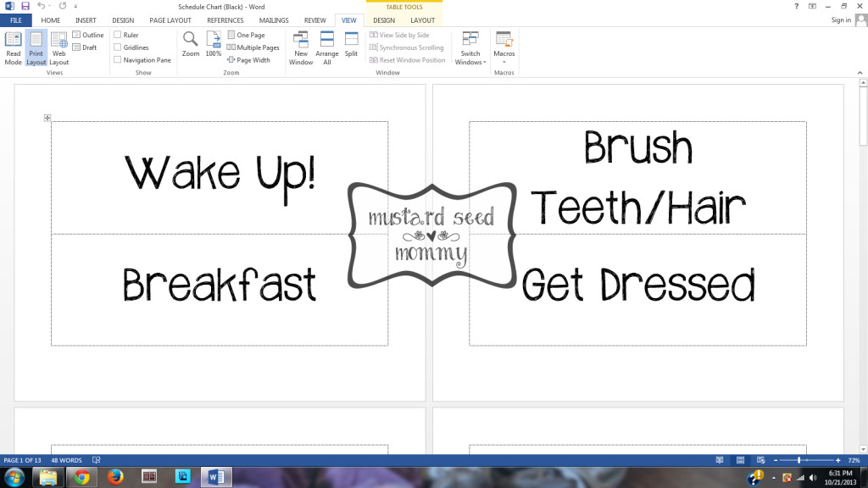Image resolution: width=868 pixels, height=488 pixels.
Task: Click the zoom slider handle
Action: (798, 460)
